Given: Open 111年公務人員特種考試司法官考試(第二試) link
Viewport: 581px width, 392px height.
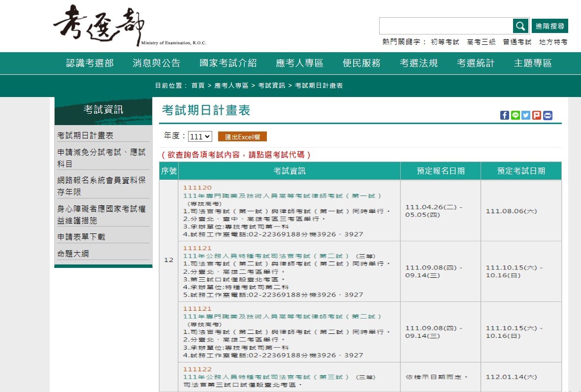Looking at the screenshot, I should coord(266,256).
